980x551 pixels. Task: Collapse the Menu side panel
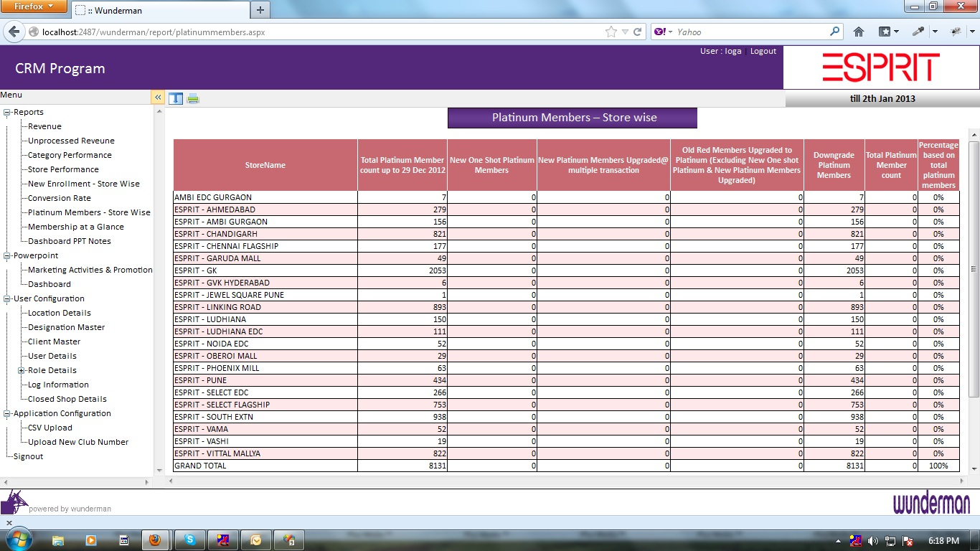[x=158, y=98]
